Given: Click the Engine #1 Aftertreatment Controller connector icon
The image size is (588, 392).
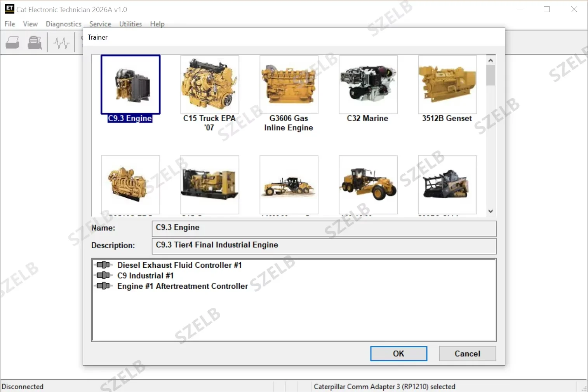Looking at the screenshot, I should 103,286.
